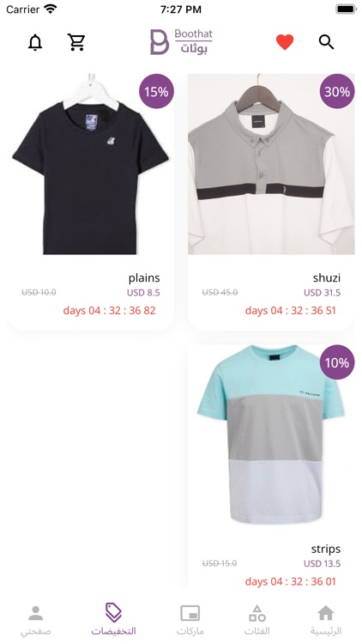The image size is (362, 644).
Task: Tap the home house icon
Action: tap(325, 613)
